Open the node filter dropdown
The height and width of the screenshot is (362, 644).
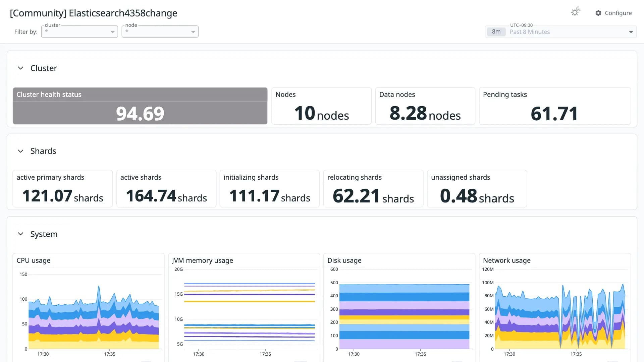(x=160, y=32)
